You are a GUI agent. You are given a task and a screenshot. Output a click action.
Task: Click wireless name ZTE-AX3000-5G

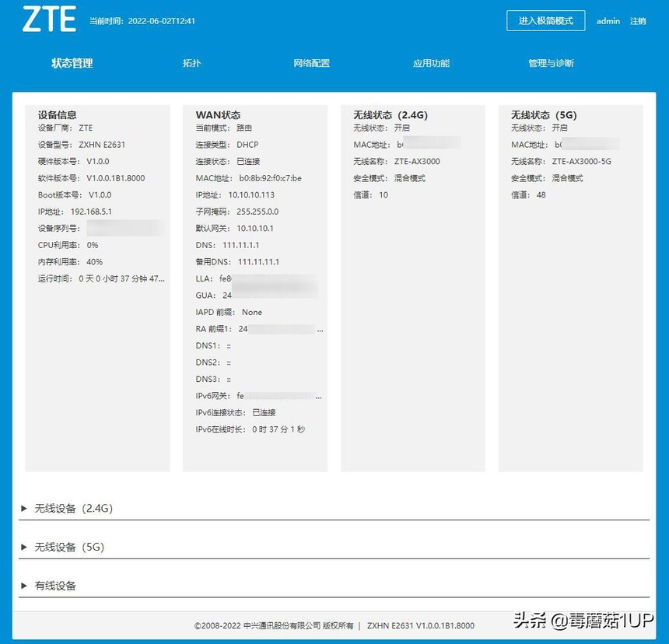tap(582, 161)
